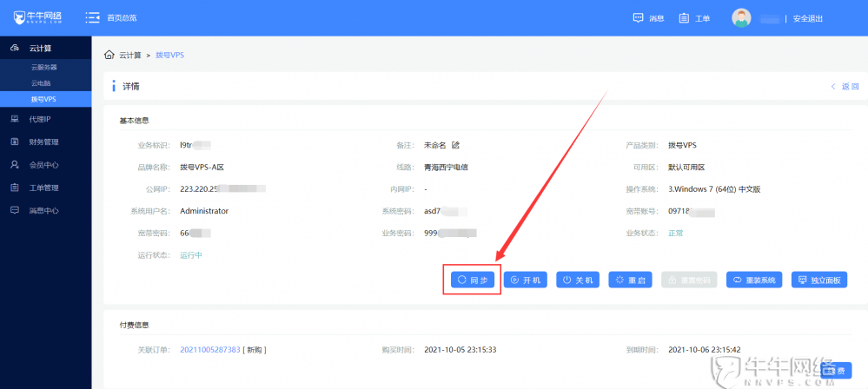
Task: Click the sidebar collapse hamburger icon
Action: coord(92,17)
